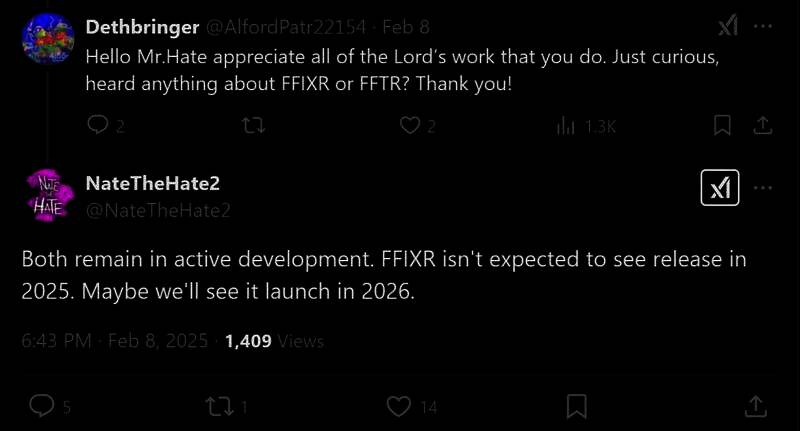
Task: Like Dethbringer's tweet
Action: [x=410, y=125]
